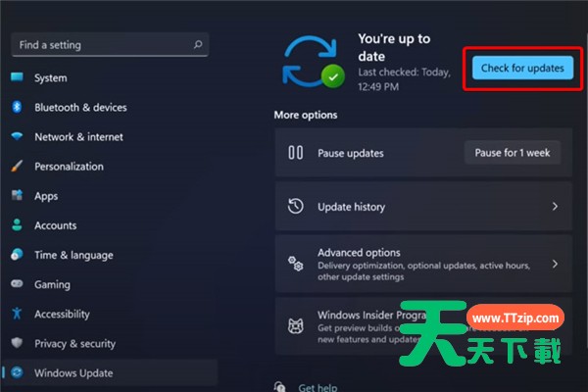Click the Find a setting search box
The height and width of the screenshot is (392, 588).
[x=110, y=45]
